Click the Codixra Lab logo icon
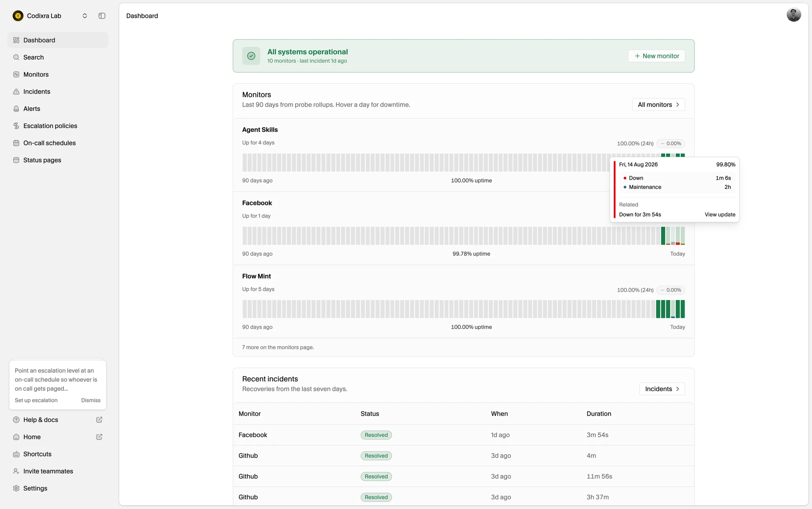Viewport: 812px width, 509px height. pyautogui.click(x=18, y=16)
